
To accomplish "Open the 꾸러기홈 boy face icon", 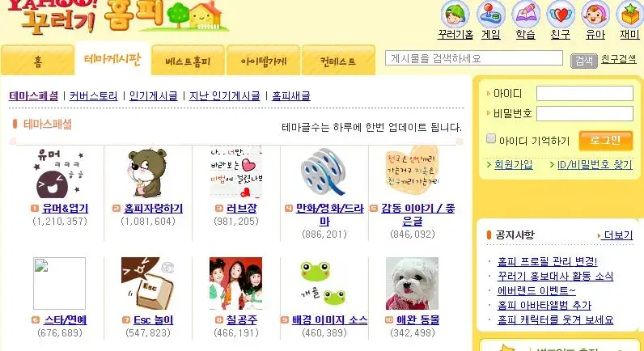I will 455,15.
